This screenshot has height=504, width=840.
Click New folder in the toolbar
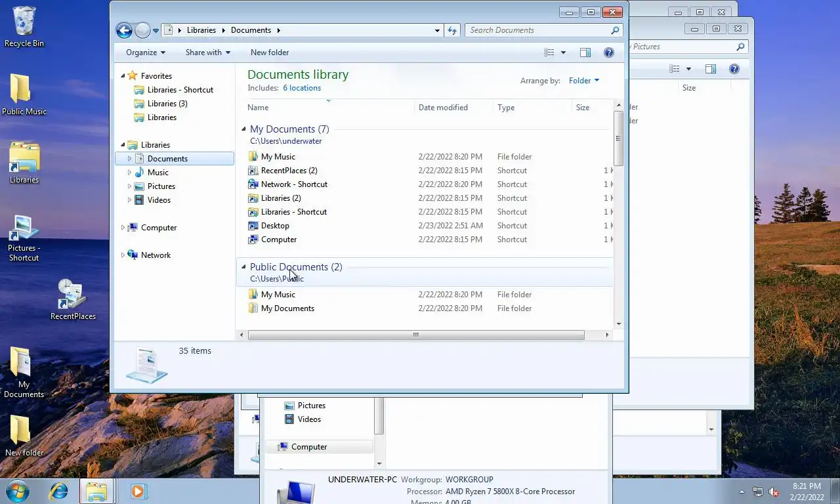point(270,52)
